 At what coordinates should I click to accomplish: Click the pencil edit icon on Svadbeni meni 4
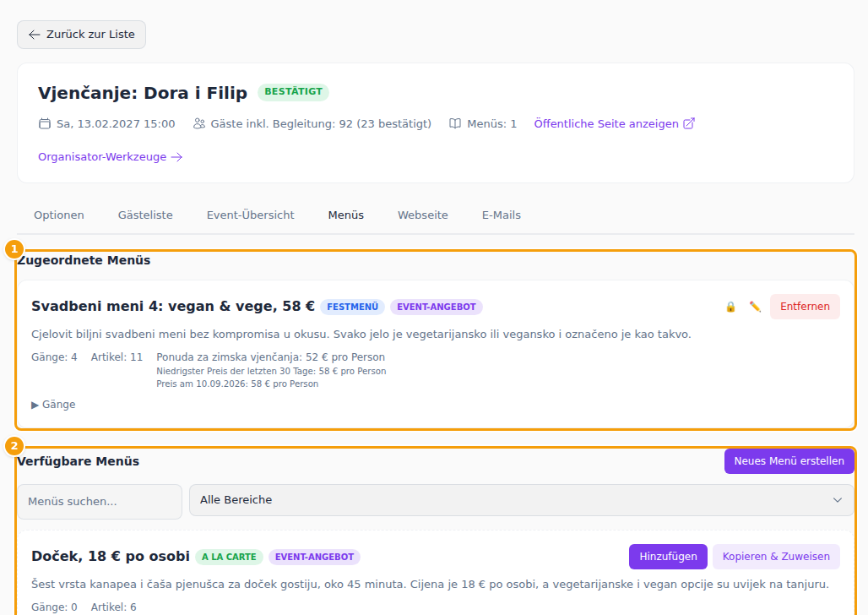pos(755,307)
